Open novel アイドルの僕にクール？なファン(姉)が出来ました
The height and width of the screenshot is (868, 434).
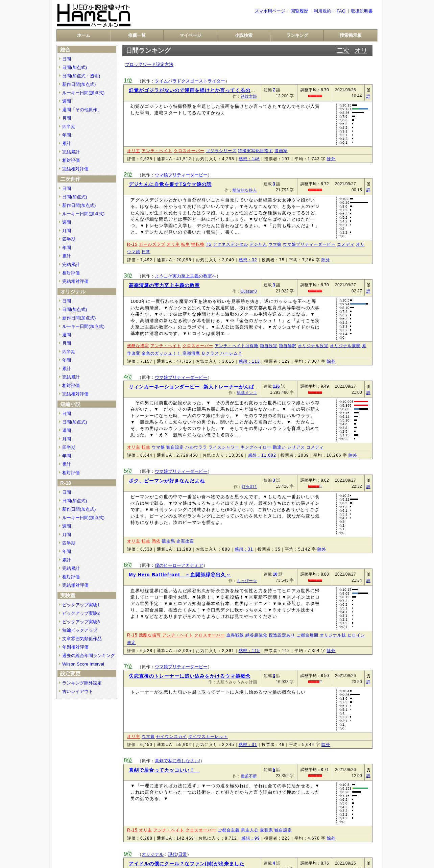pyautogui.click(x=186, y=864)
